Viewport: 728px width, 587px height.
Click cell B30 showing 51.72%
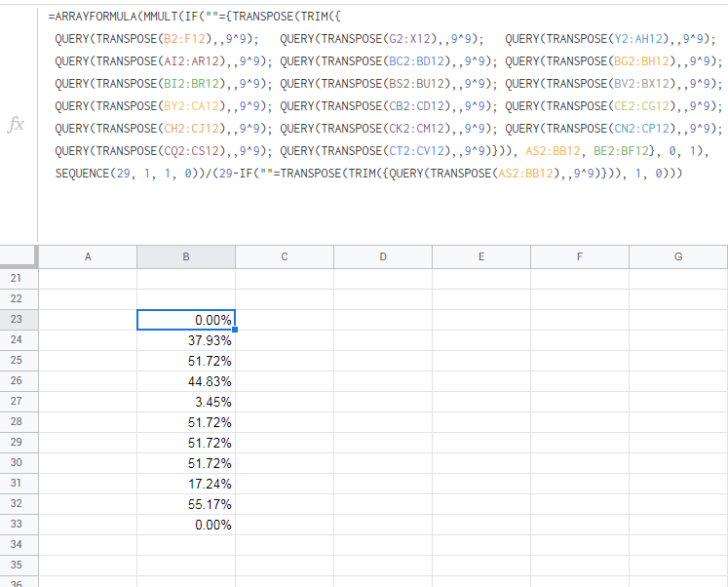[x=186, y=462]
